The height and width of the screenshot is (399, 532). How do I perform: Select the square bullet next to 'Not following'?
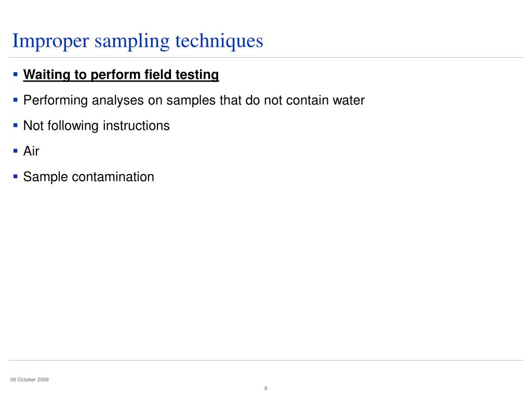coord(15,125)
